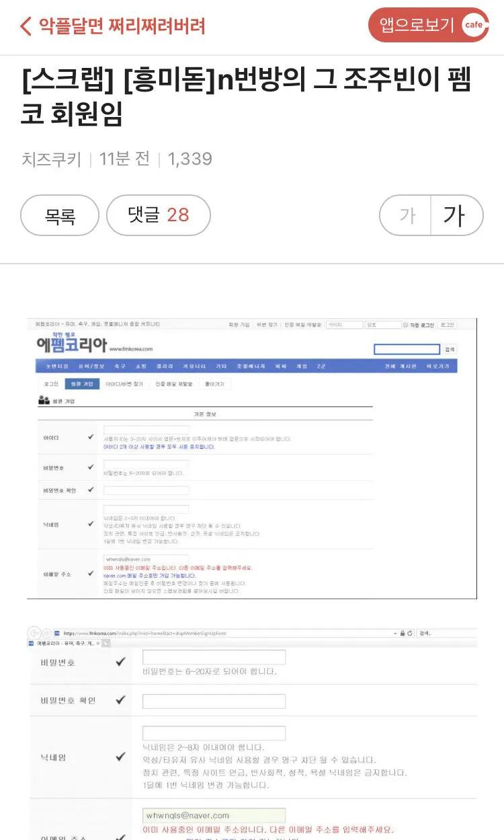
Task: Increase font size with the large 가
Action: [x=456, y=215]
